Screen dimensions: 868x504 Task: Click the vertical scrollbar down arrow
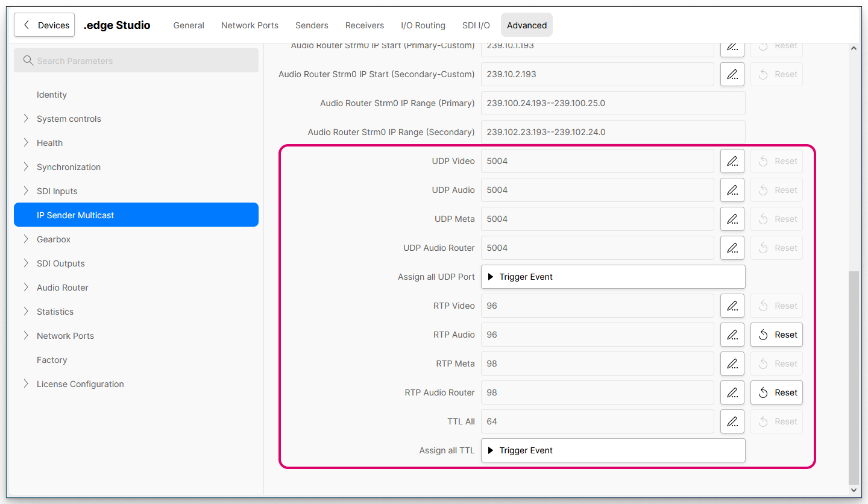854,490
